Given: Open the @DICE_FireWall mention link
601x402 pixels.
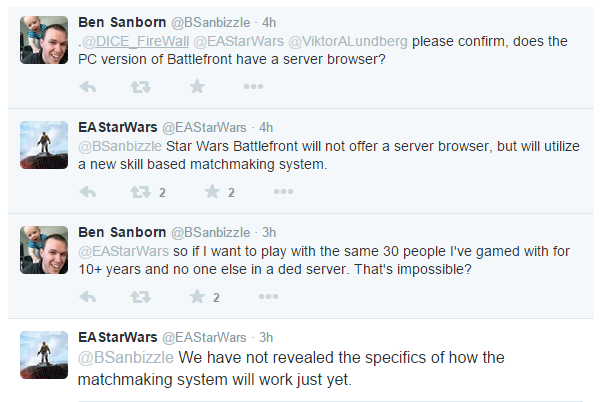Looking at the screenshot, I should click(x=136, y=41).
